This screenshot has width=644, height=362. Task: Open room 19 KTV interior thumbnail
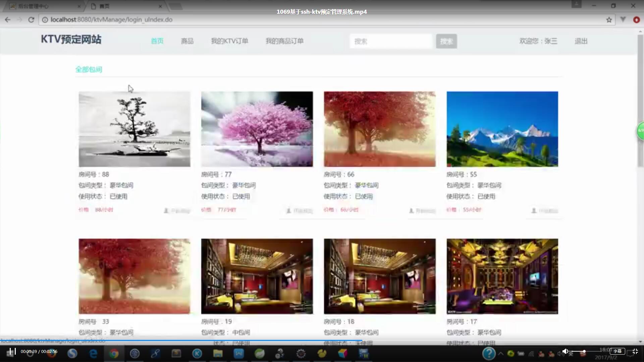(257, 276)
